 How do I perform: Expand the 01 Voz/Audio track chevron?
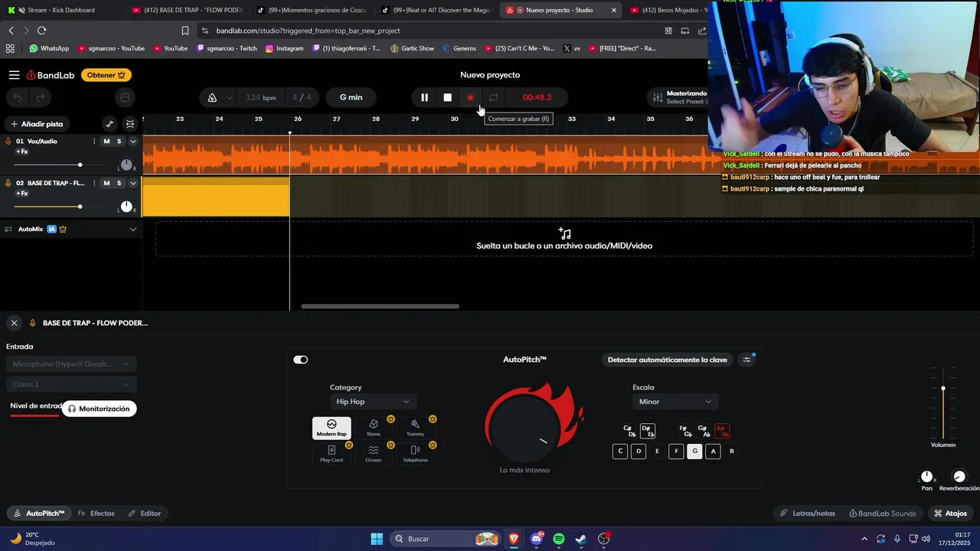pos(132,142)
